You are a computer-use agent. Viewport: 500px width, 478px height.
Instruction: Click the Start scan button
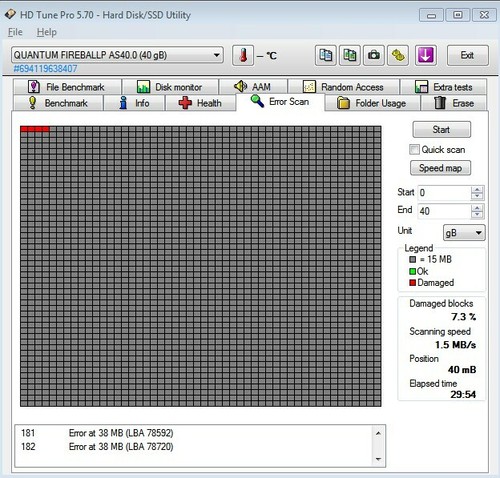(442, 129)
